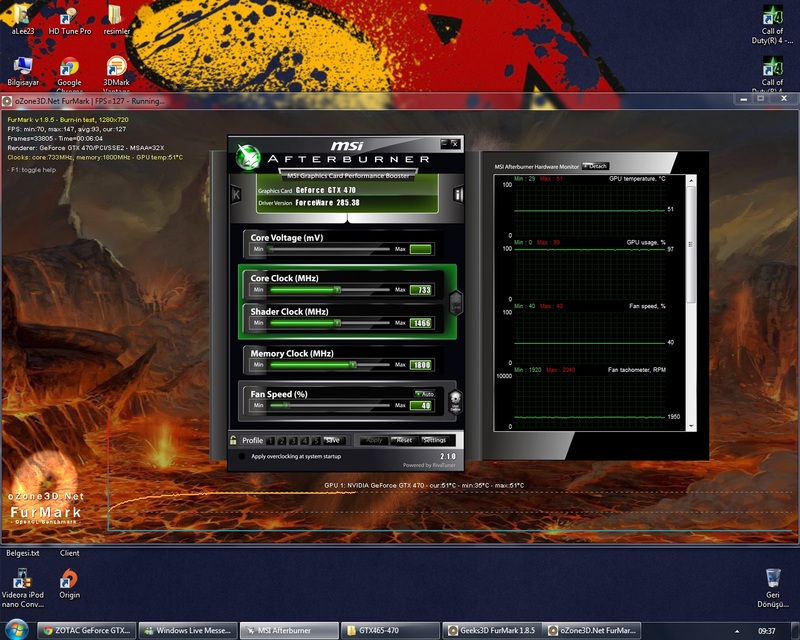800x640 pixels.
Task: Minimize the MSI Afterburner window
Action: pyautogui.click(x=444, y=144)
